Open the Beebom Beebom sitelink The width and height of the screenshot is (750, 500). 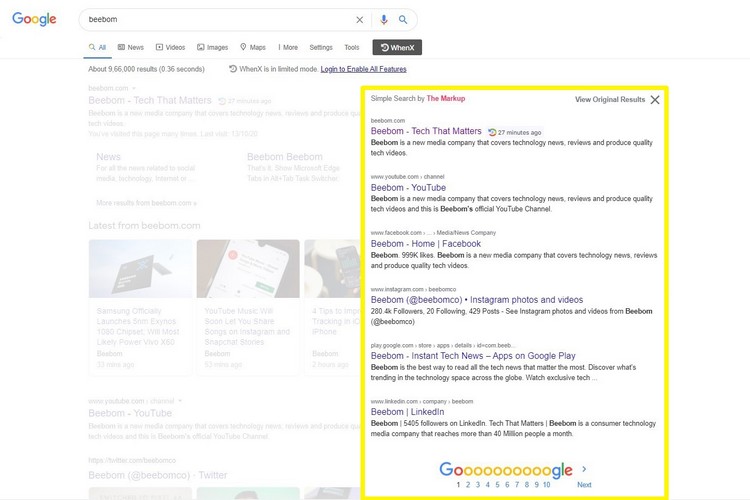click(285, 156)
